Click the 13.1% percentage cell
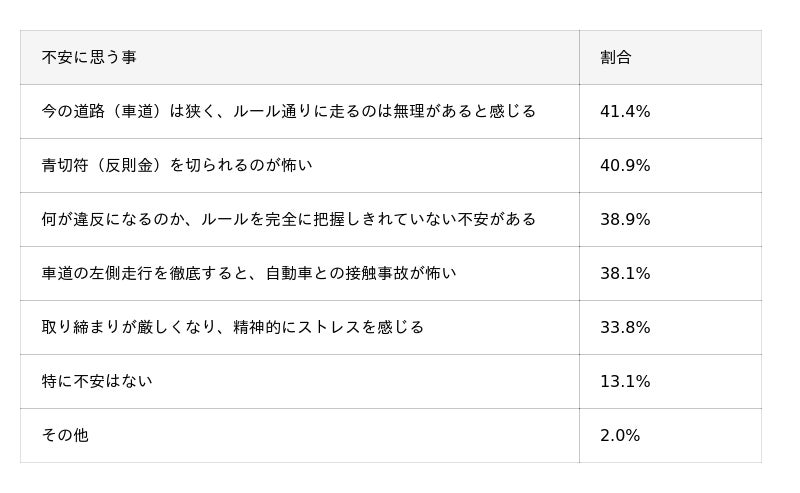This screenshot has width=800, height=493. point(625,381)
